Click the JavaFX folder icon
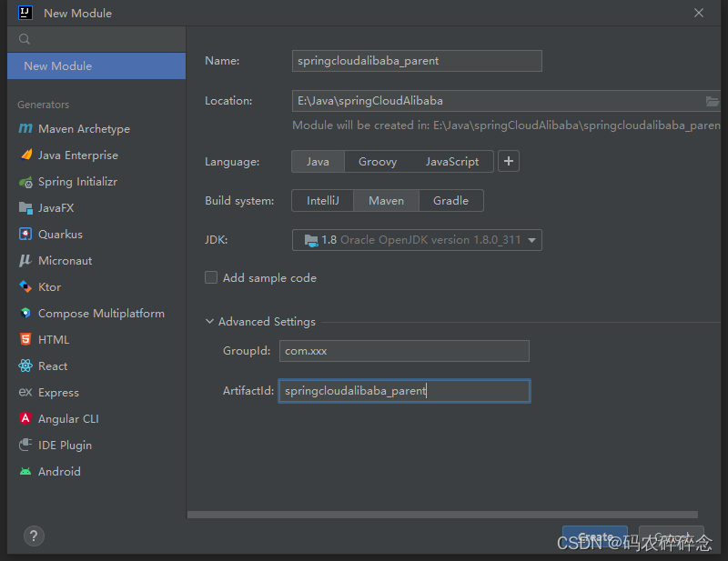 (25, 208)
